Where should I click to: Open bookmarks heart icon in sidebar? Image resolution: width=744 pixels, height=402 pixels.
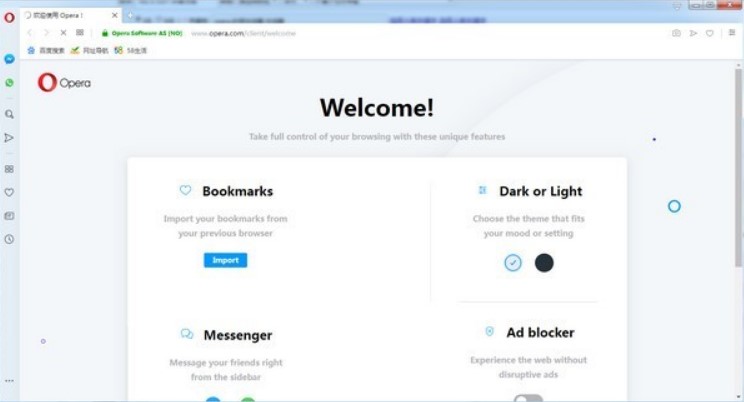click(x=9, y=192)
